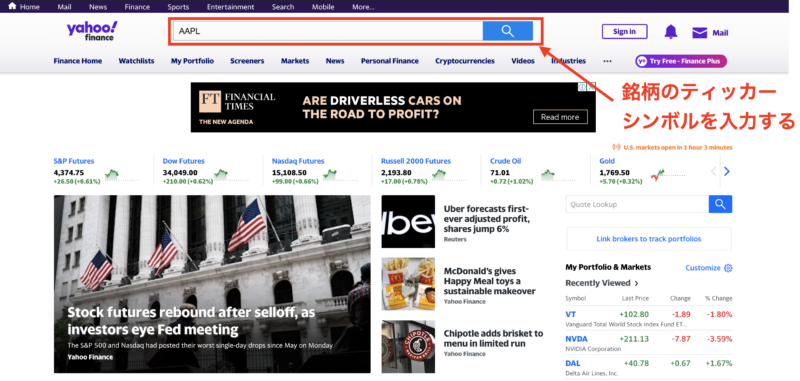The width and height of the screenshot is (800, 381).
Task: Click Customize link
Action: (x=703, y=268)
